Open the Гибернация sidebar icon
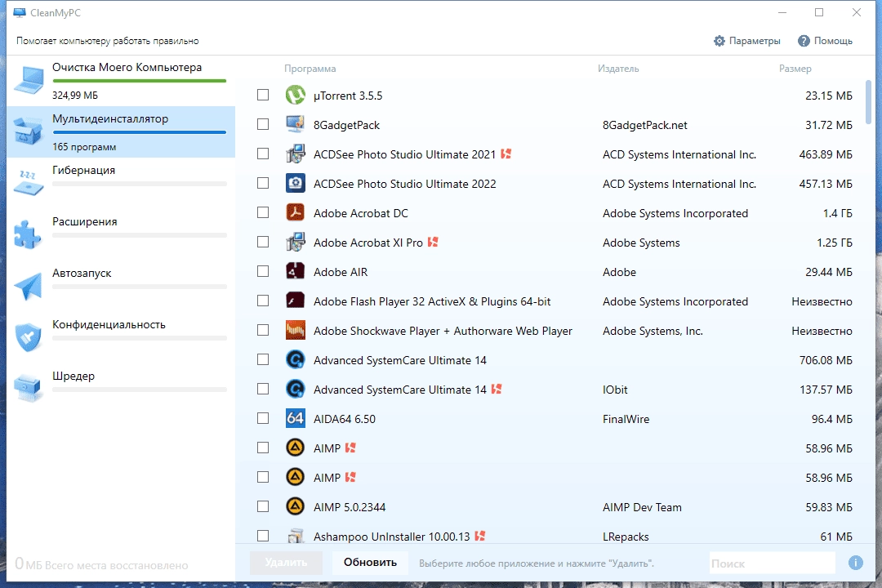Screen dimensions: 882x588 (28, 182)
